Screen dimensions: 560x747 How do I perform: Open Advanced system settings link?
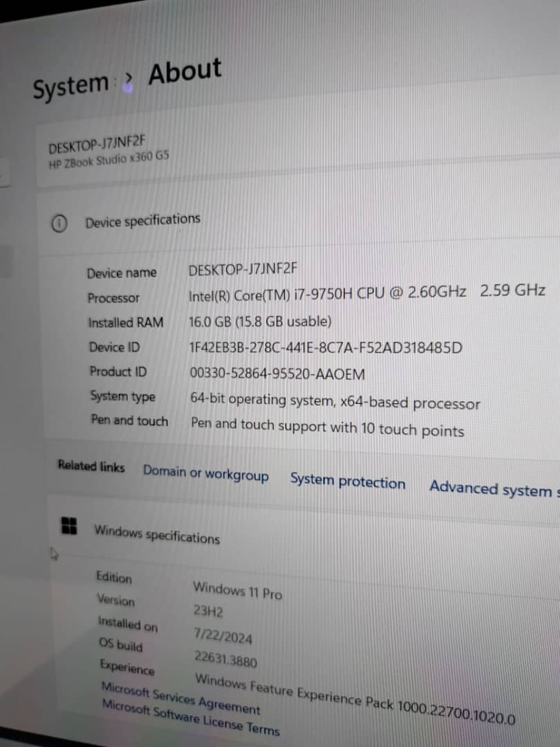pos(492,488)
